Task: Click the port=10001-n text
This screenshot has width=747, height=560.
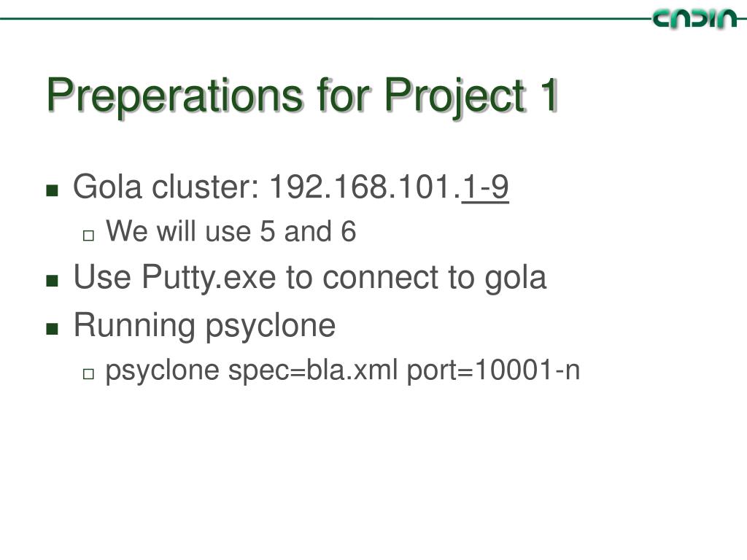Action: pyautogui.click(x=493, y=370)
